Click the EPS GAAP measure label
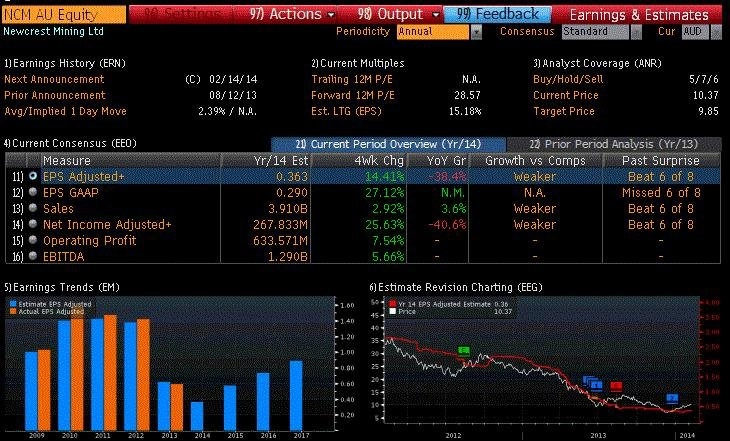Viewport: 730px width, 441px height. 71,192
